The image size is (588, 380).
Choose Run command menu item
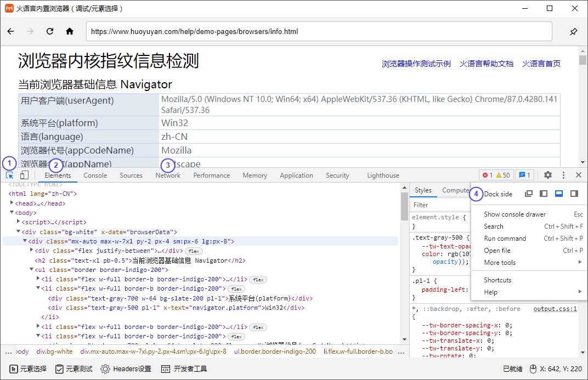tap(529, 239)
